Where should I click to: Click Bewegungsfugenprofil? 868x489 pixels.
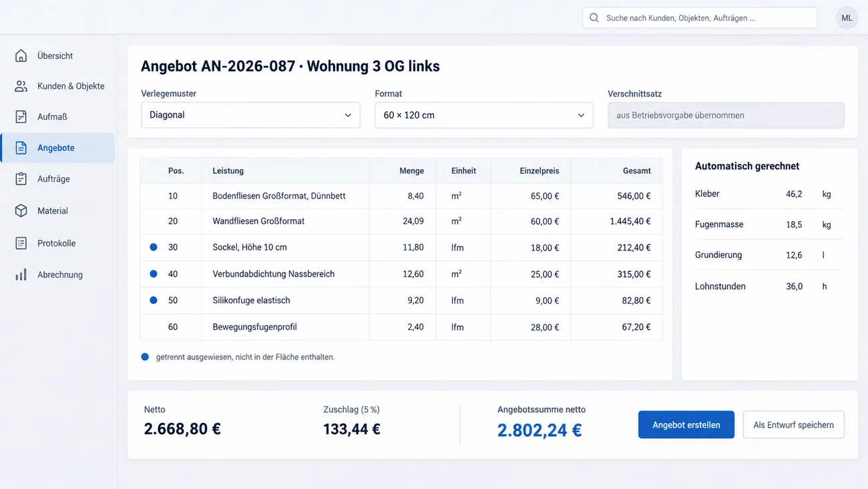(254, 327)
